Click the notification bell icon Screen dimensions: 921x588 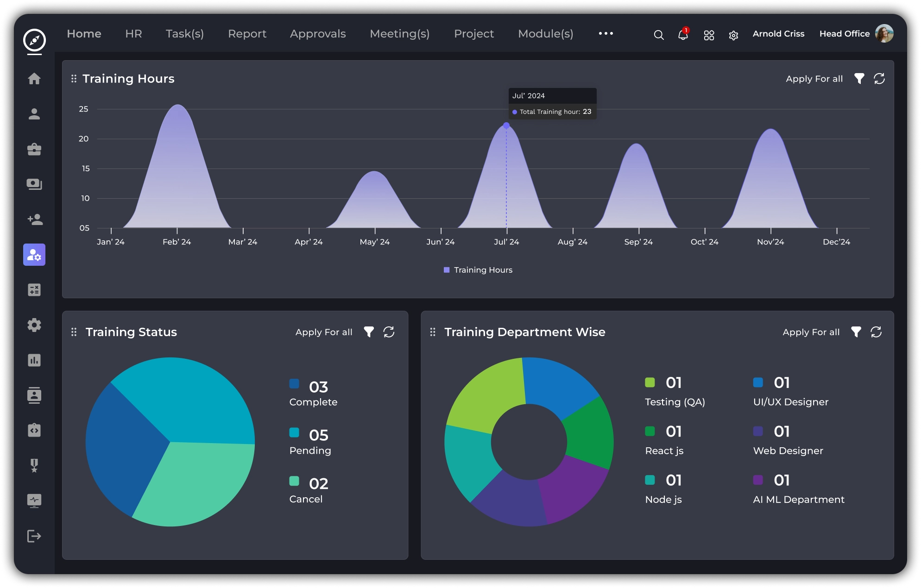(683, 35)
